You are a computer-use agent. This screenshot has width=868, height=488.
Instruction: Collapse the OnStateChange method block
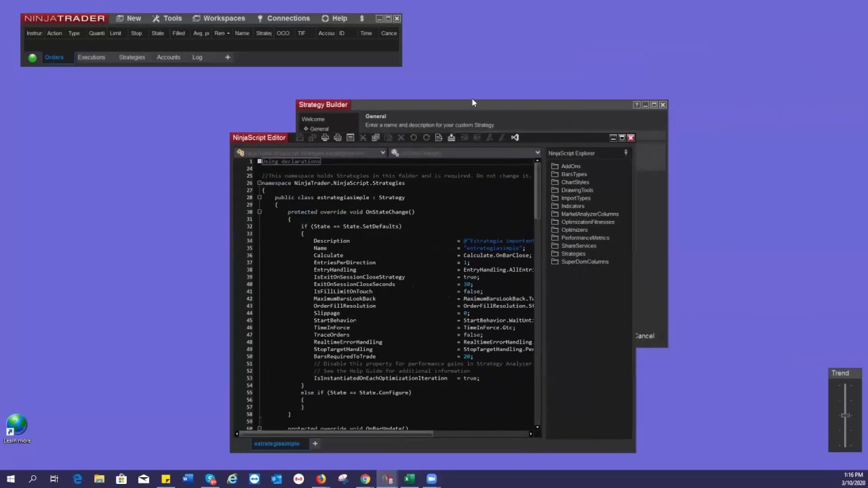[259, 211]
